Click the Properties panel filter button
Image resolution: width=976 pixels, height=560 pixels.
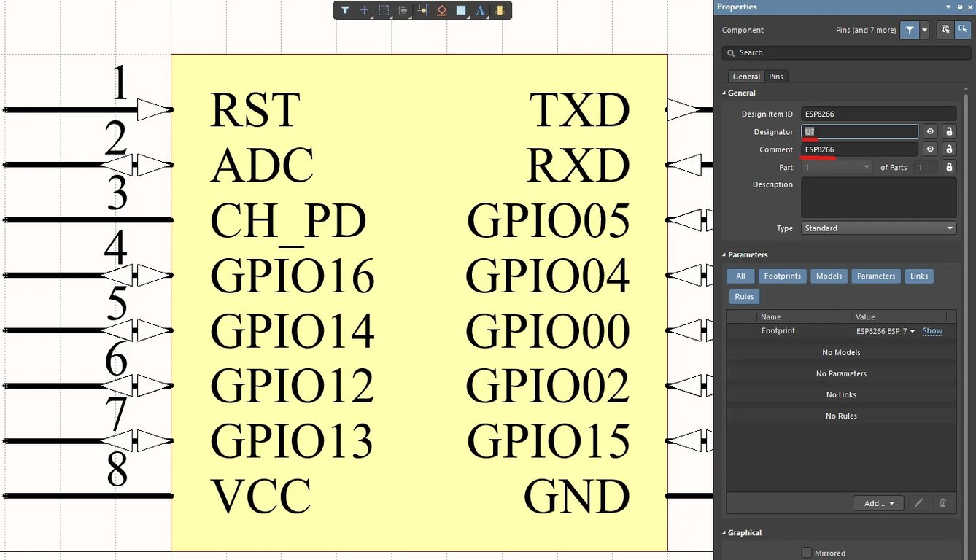click(909, 30)
